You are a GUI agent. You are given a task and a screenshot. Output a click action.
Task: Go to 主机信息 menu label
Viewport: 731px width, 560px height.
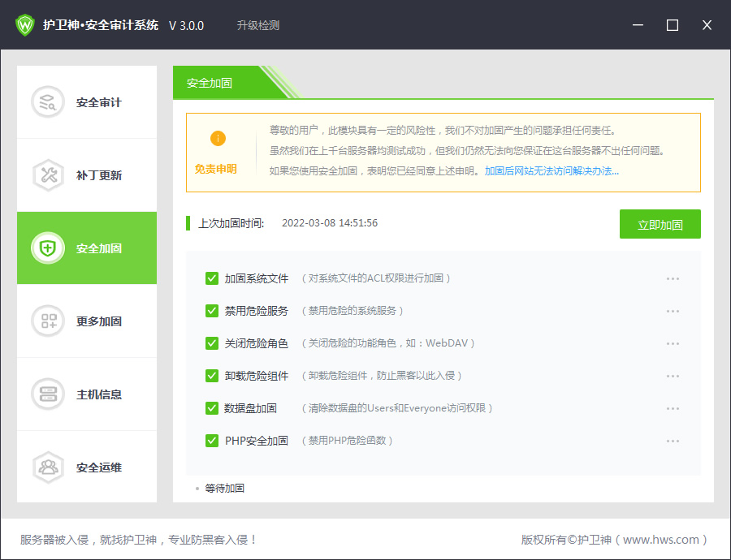99,394
